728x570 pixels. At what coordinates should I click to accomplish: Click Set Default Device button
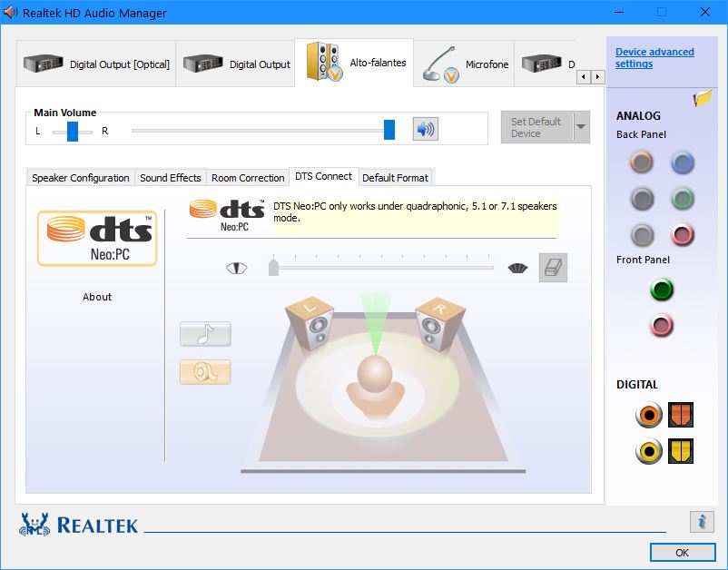(537, 127)
